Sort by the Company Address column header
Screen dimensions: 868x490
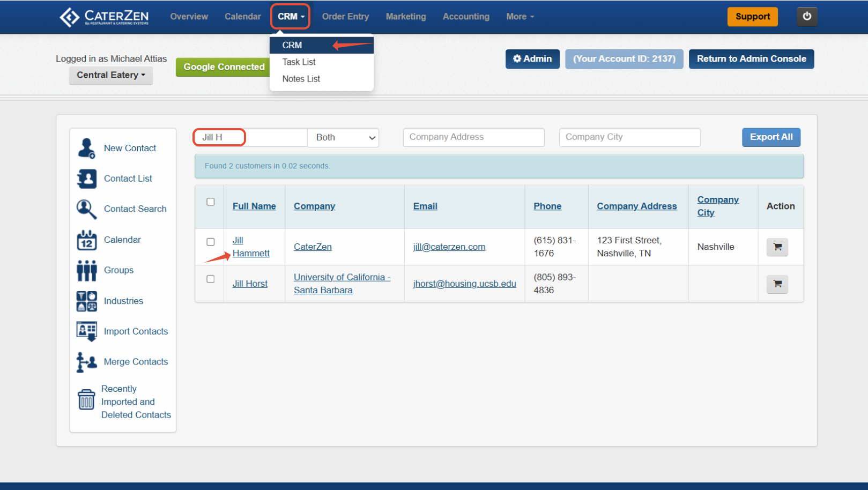[x=637, y=206]
